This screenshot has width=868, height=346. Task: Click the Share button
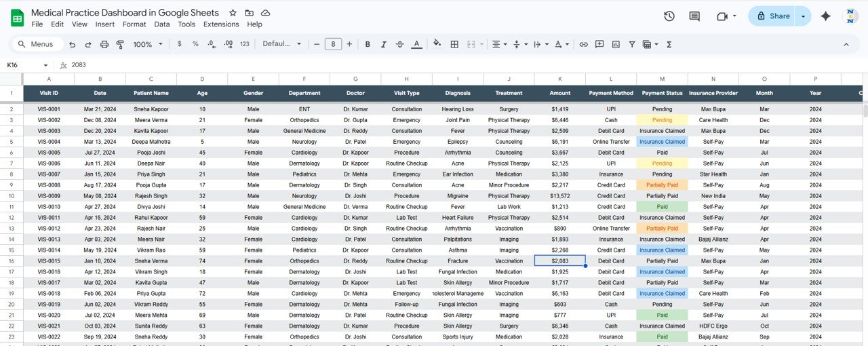(772, 16)
